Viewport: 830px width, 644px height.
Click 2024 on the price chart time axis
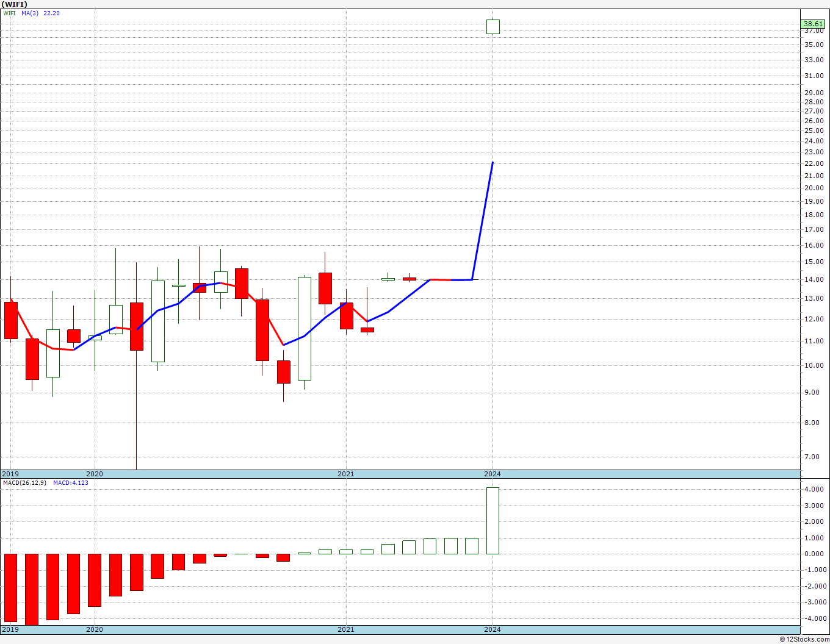pyautogui.click(x=493, y=474)
